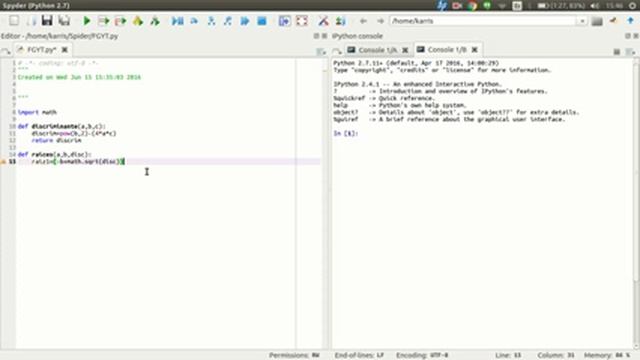Click the Save all files icon

(x=64, y=20)
